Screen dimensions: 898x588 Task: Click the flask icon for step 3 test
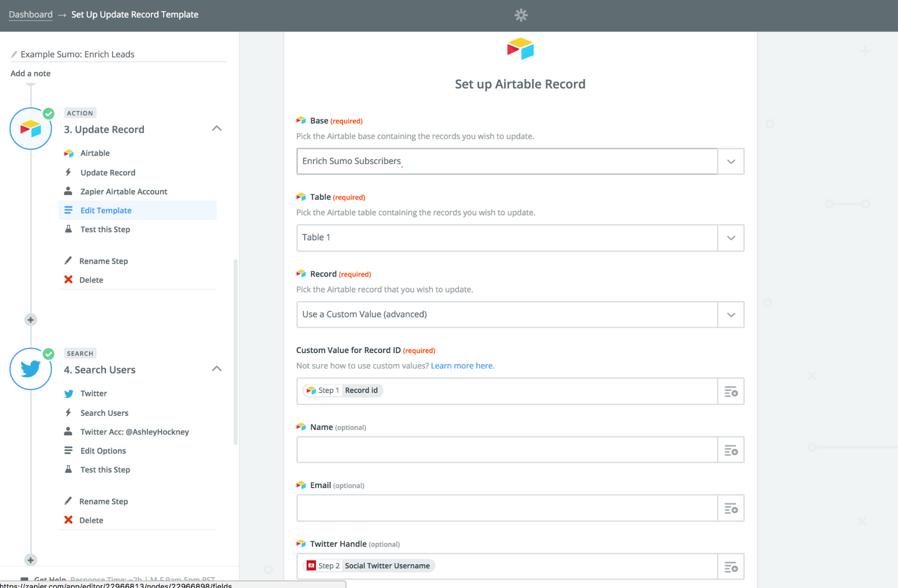click(68, 229)
